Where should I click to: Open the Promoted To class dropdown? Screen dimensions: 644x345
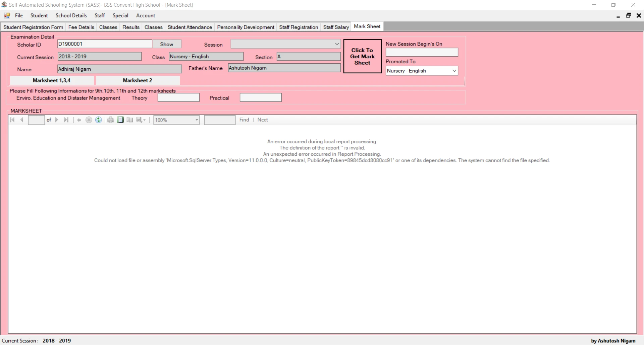pyautogui.click(x=454, y=71)
